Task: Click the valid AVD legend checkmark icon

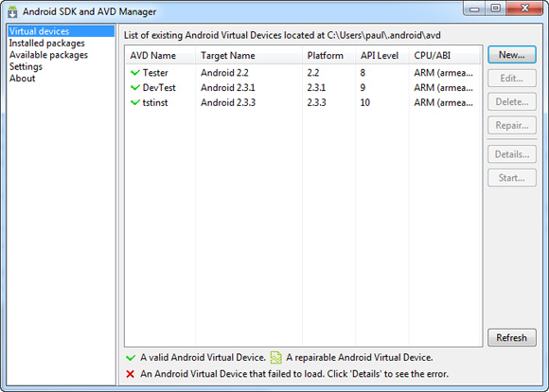Action: point(131,358)
